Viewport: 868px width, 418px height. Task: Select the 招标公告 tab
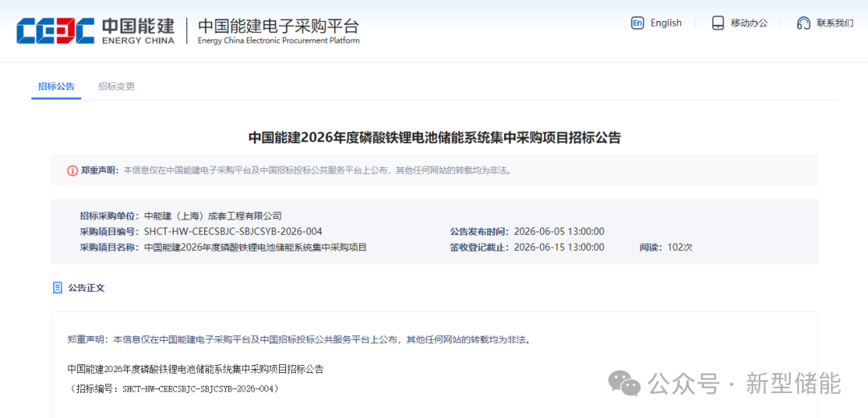[56, 86]
